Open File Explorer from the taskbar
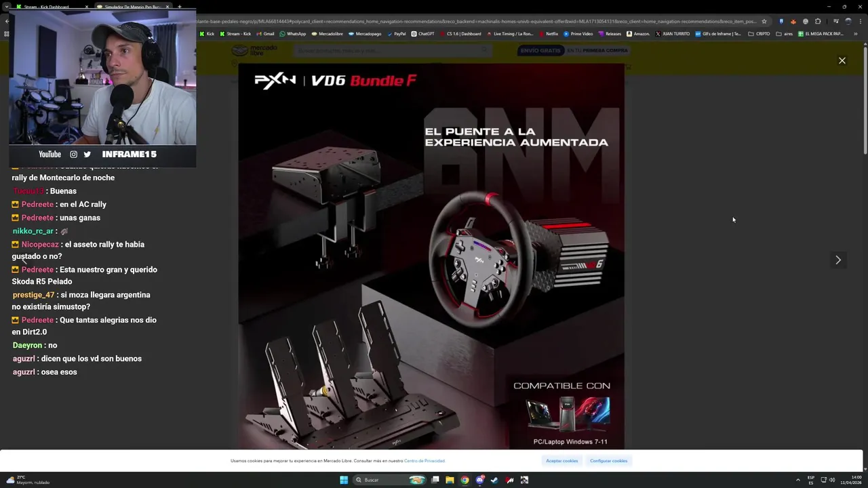This screenshot has width=868, height=488. point(450,480)
